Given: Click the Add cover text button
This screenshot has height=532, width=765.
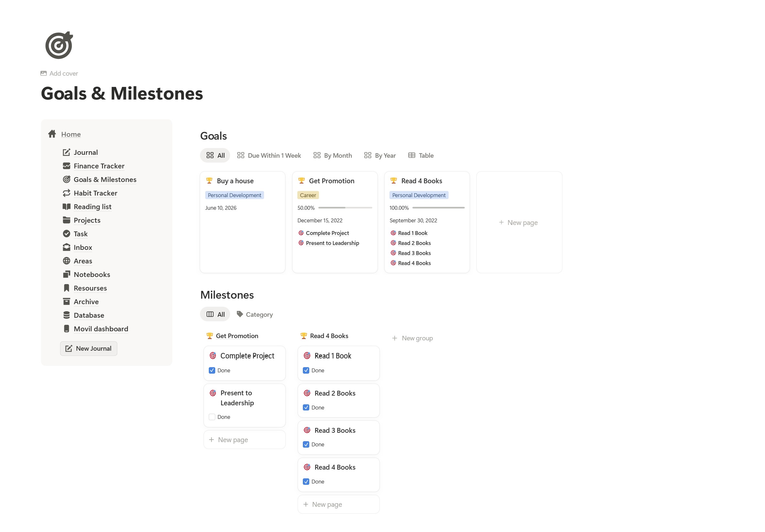Looking at the screenshot, I should click(x=64, y=73).
